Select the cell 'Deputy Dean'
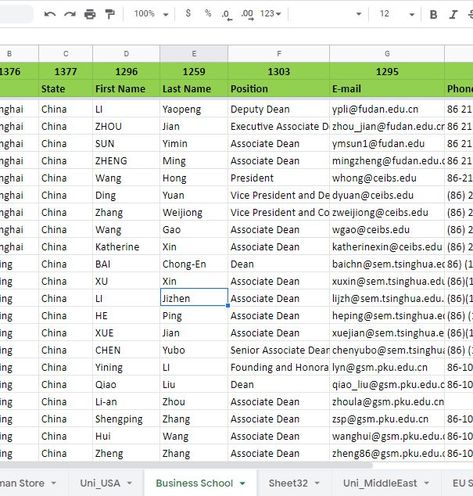Viewport: 473px width, 496px height. click(279, 109)
